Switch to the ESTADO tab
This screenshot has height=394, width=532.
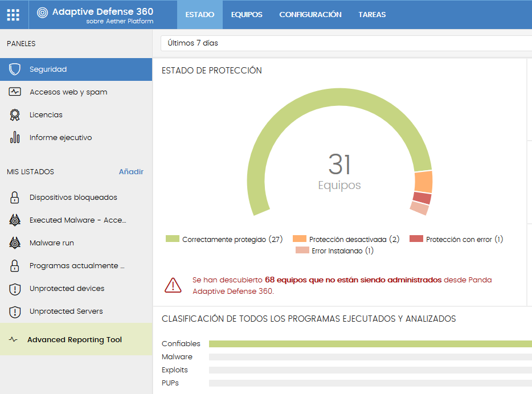coord(200,15)
